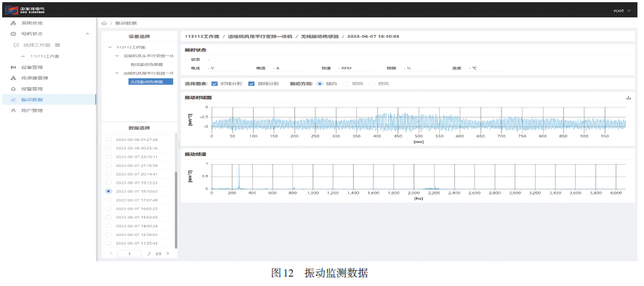Open 传感器管理 menu item
Screen dimensions: 644x286
[34, 78]
